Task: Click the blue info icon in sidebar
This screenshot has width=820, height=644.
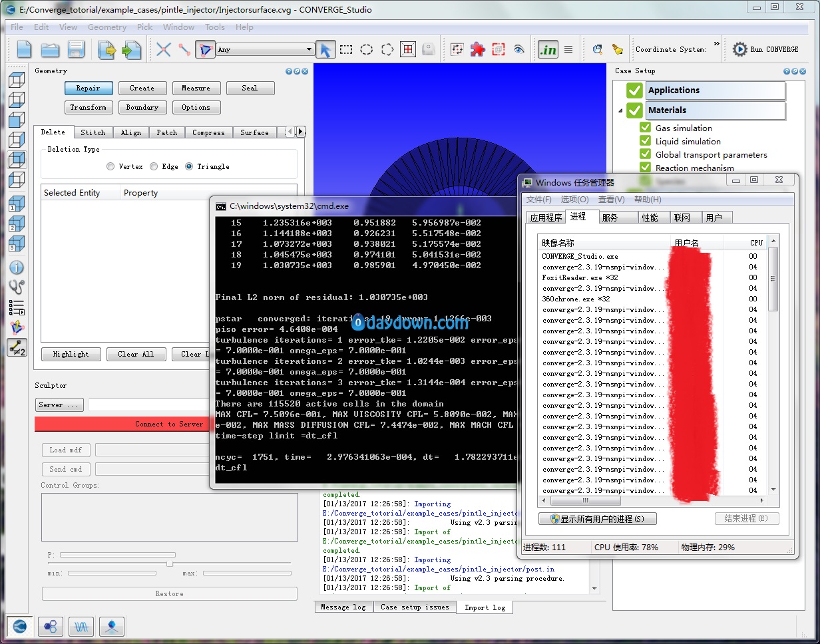Action: [17, 267]
